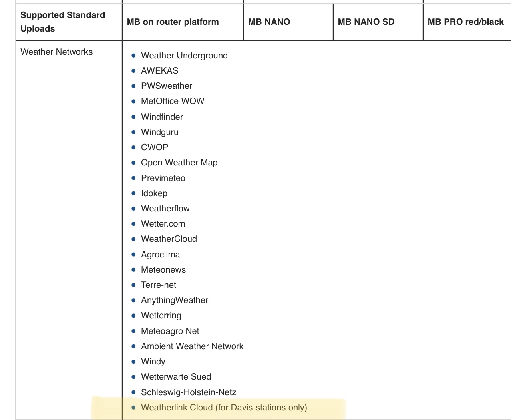This screenshot has width=511, height=420.
Task: Click the 'MB NANO SD' column header
Action: pos(378,22)
